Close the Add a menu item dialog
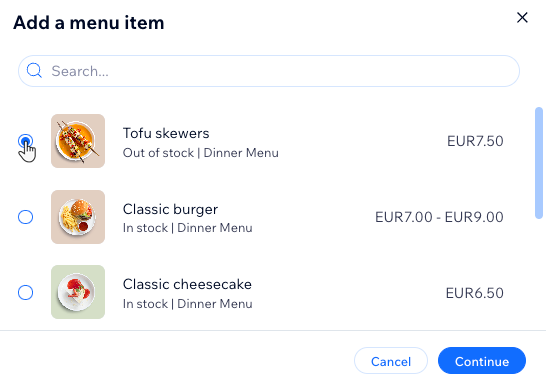 pos(522,18)
